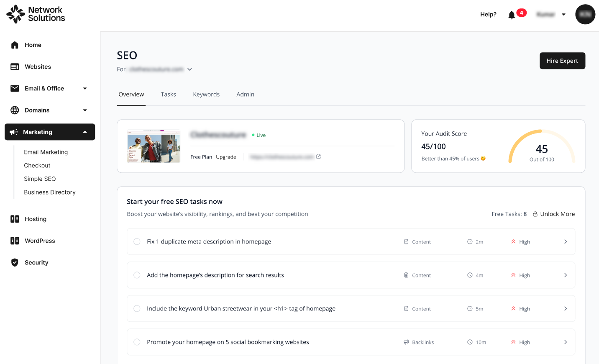The image size is (599, 364).
Task: Open the website selector dropdown next to For
Action: (189, 69)
